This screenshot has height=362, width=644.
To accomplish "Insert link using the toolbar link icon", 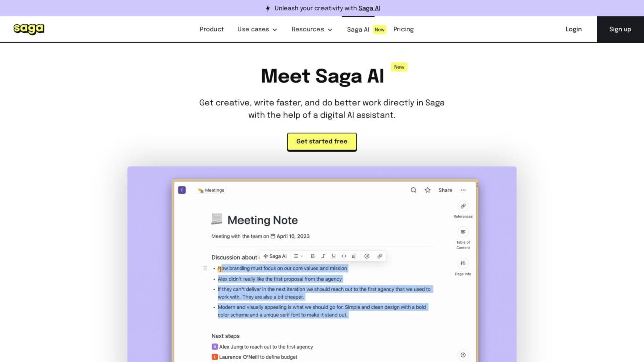I will 380,256.
